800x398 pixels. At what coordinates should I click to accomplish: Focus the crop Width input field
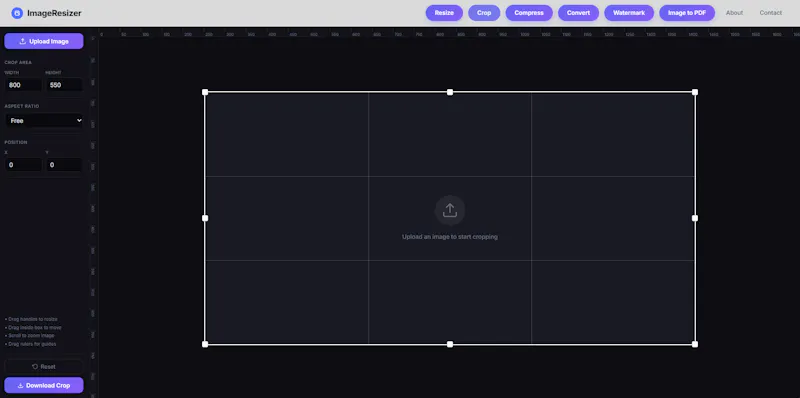tap(23, 85)
